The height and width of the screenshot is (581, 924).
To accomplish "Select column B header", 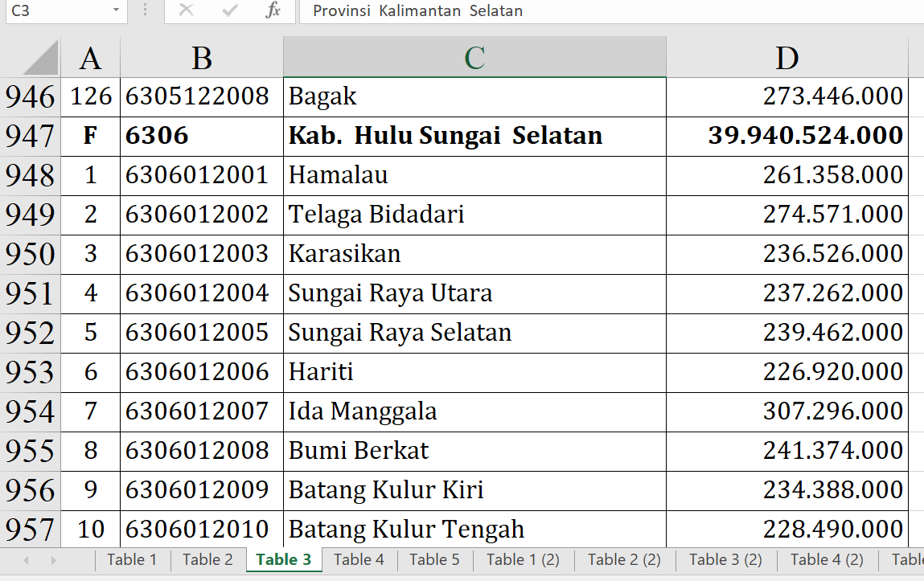I will [202, 58].
